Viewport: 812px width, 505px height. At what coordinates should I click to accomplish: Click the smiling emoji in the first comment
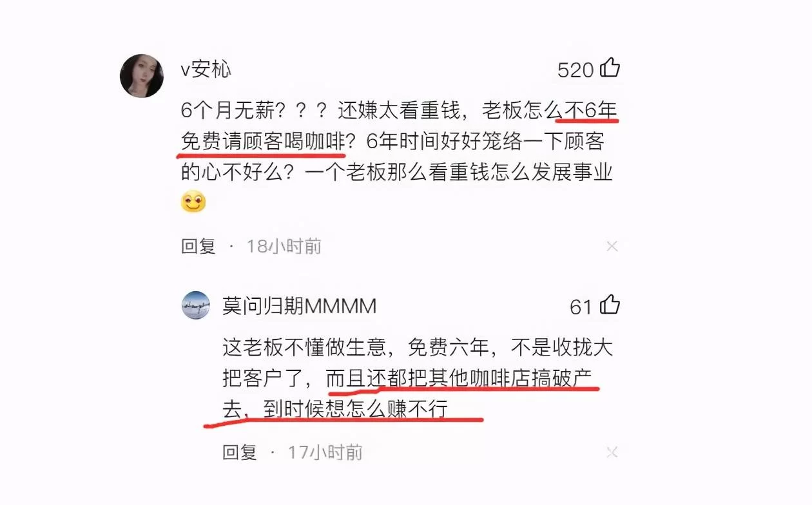pyautogui.click(x=193, y=202)
